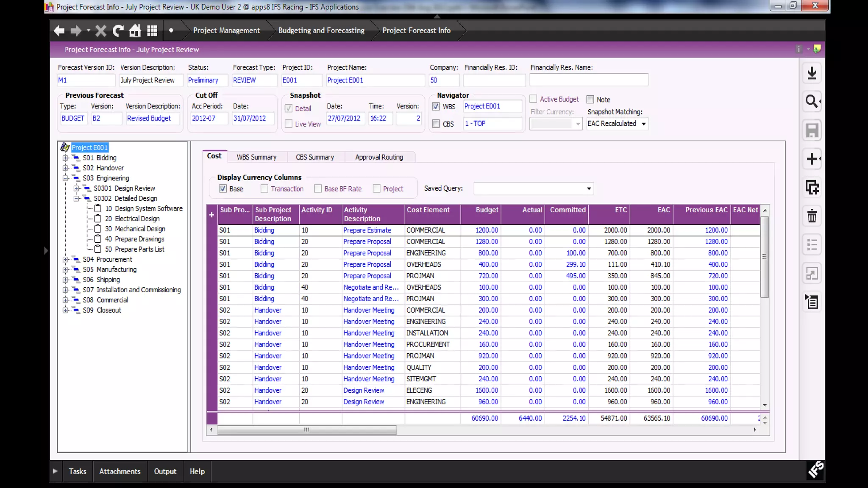Image resolution: width=868 pixels, height=488 pixels.
Task: Click the Refresh icon in toolbar
Action: coord(118,30)
